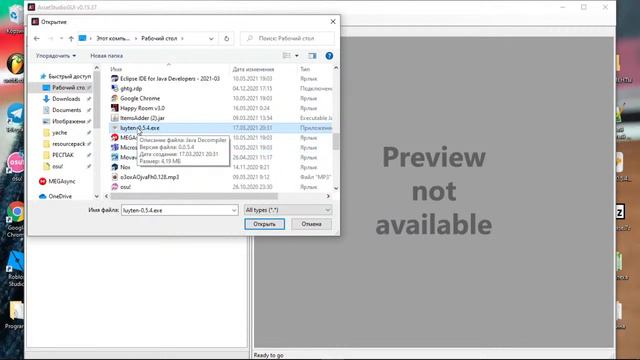Open the Упорядочить dropdown menu
The width and height of the screenshot is (640, 360).
[56, 56]
